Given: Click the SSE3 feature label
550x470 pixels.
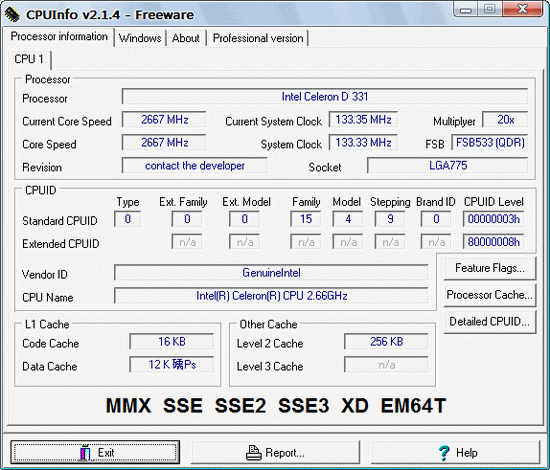Looking at the screenshot, I should [303, 405].
